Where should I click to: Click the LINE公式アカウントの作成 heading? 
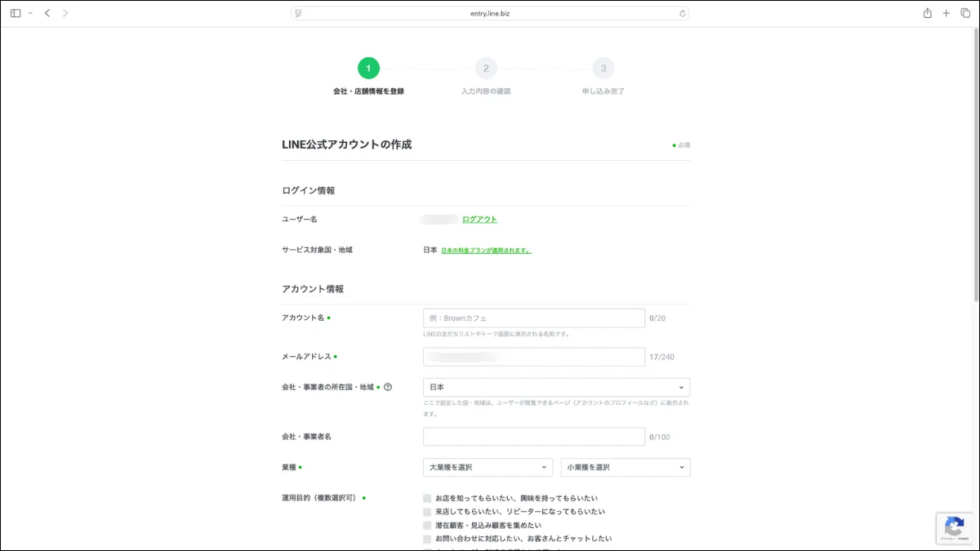coord(346,144)
